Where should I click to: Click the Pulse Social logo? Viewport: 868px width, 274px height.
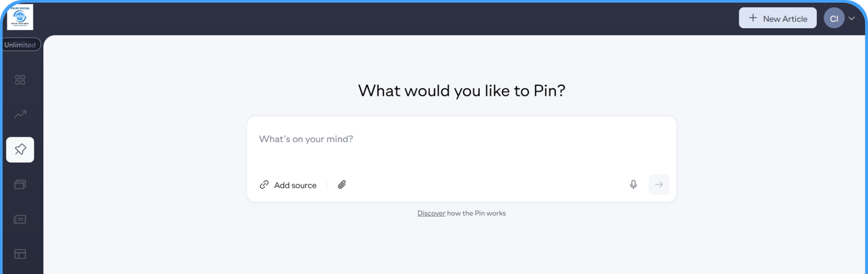(20, 17)
